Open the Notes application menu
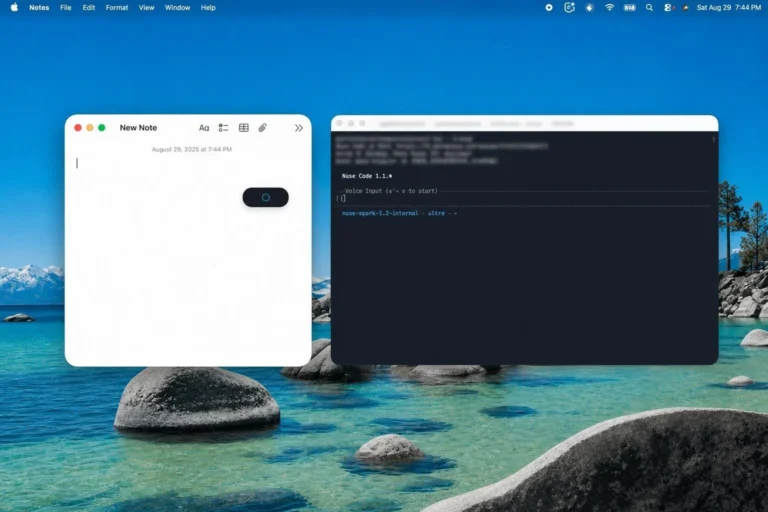The width and height of the screenshot is (768, 512). [x=39, y=7]
